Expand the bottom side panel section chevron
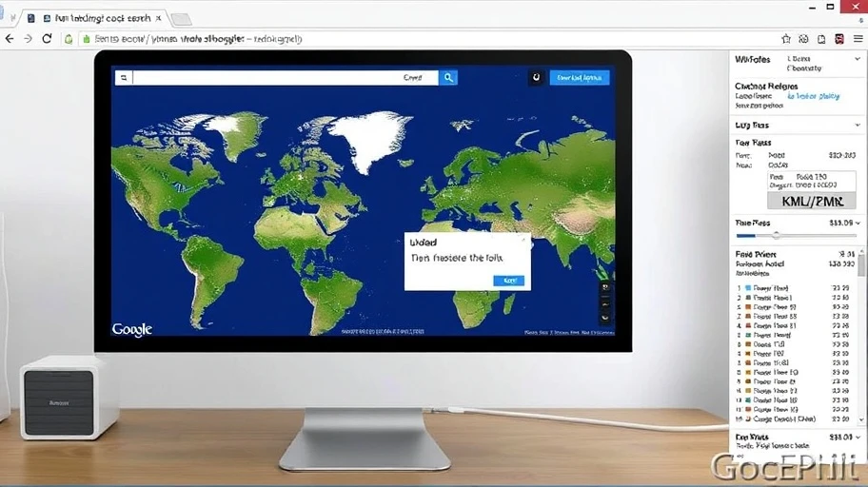 click(858, 437)
